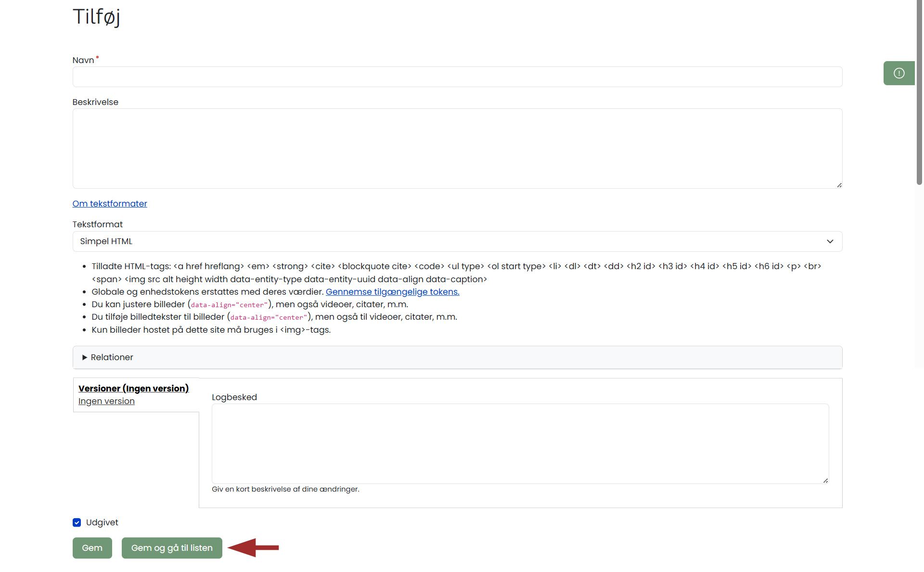Click the Udgivet label text
Screen dimensions: 924x572
pos(102,522)
